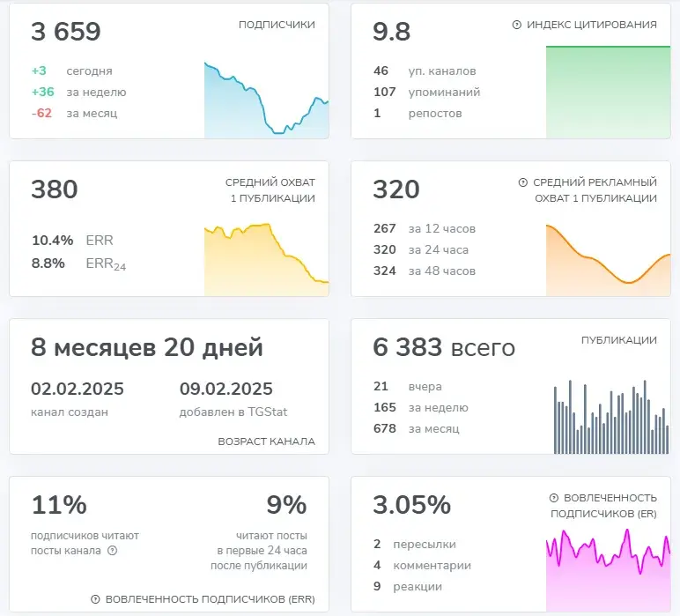Open the ПУБЛИКАЦИИ card title
The image size is (680, 616).
(x=619, y=340)
